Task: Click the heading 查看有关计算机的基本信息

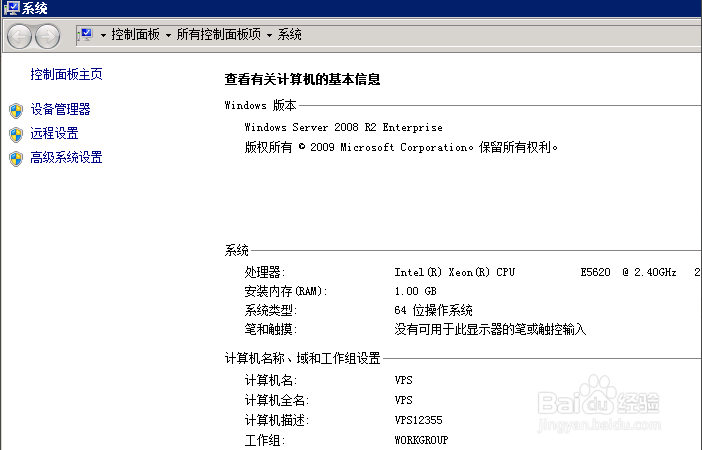Action: click(x=302, y=79)
